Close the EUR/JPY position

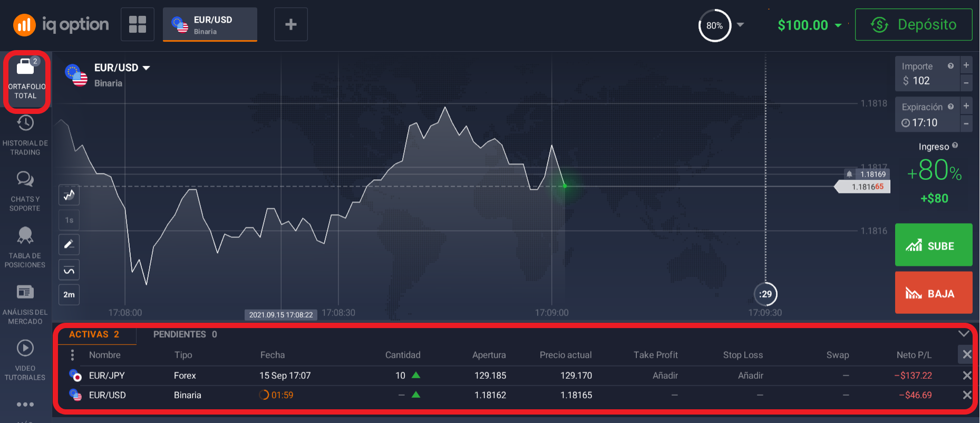pyautogui.click(x=967, y=376)
